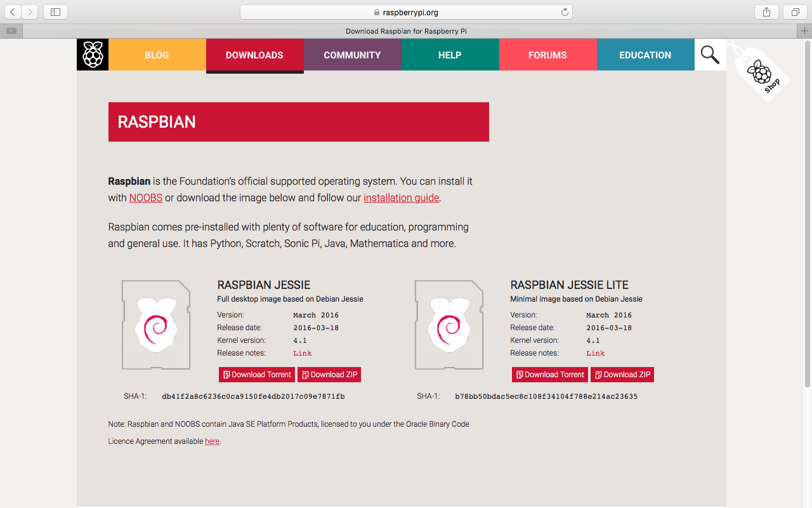The image size is (812, 508).
Task: Click the RASPBIAN red heading banner
Action: [299, 122]
